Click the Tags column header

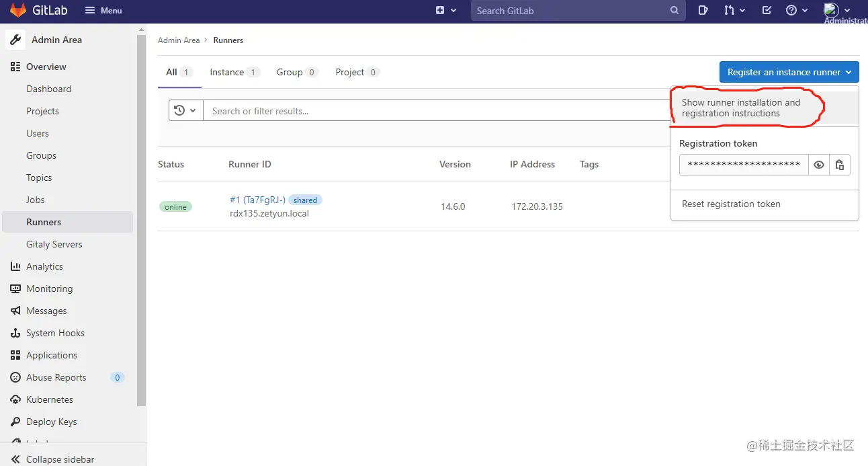[589, 164]
